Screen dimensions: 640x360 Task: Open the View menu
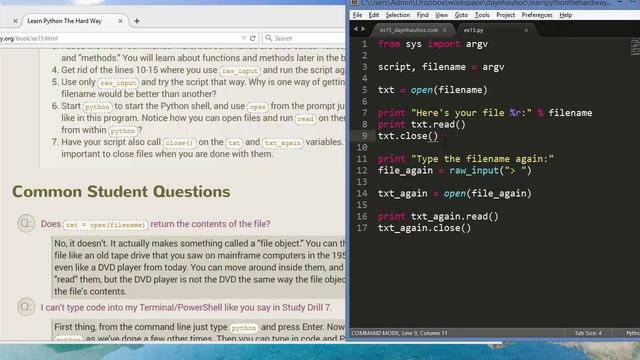[441, 15]
